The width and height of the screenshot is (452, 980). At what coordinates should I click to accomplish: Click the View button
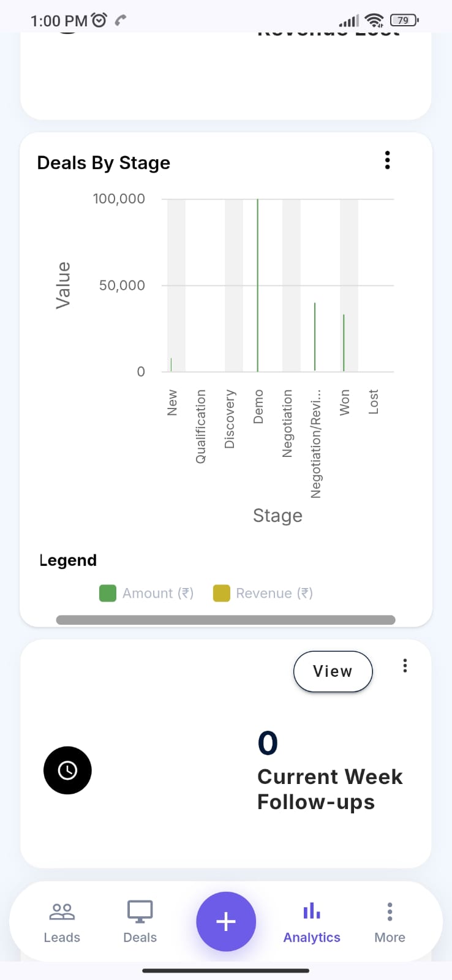pos(333,671)
